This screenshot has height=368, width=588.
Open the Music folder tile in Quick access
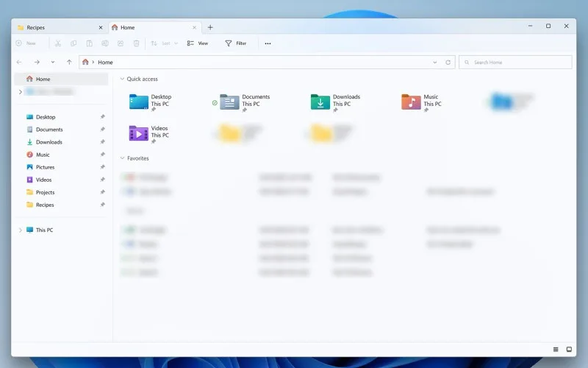coord(421,102)
